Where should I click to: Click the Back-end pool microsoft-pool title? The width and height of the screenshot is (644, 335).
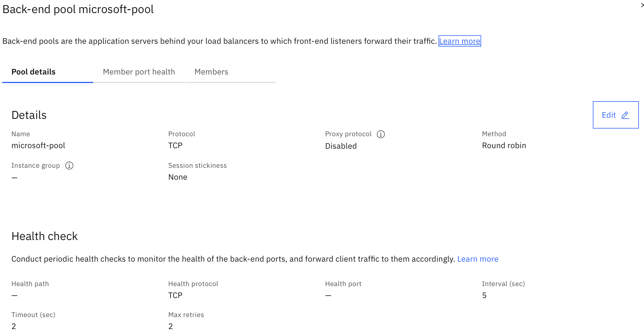[x=78, y=9]
